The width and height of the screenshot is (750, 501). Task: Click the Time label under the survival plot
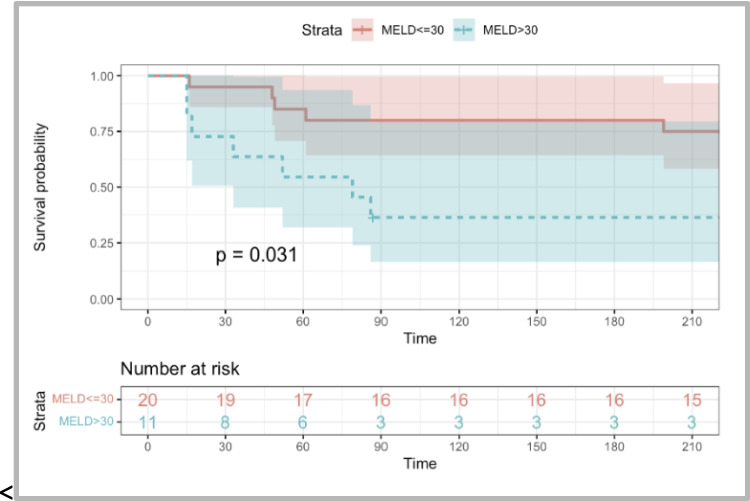tap(420, 339)
